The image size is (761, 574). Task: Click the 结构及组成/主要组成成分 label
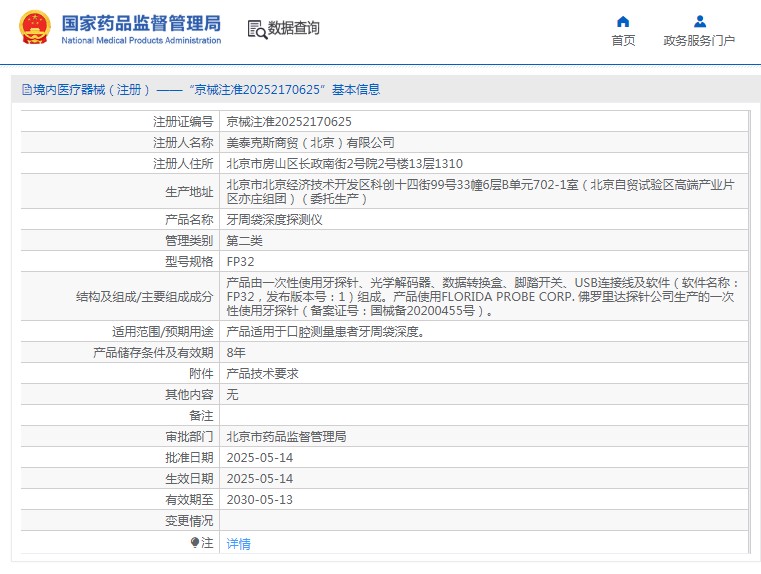145,296
